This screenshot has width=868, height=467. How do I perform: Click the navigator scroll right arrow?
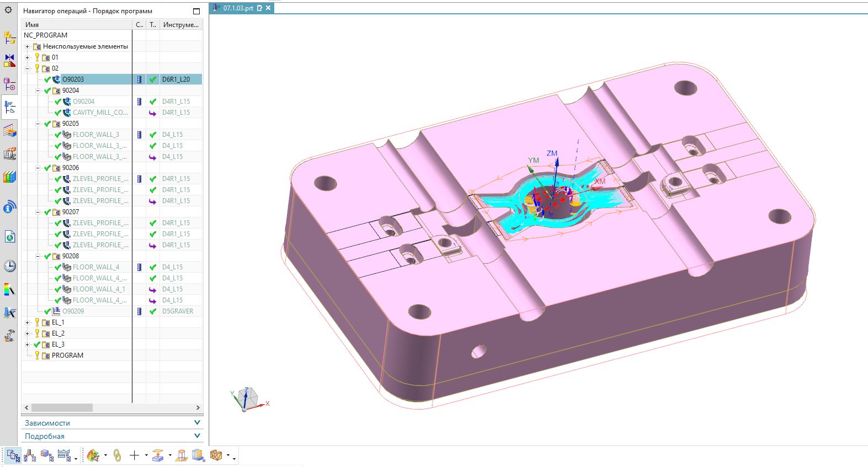(x=198, y=407)
